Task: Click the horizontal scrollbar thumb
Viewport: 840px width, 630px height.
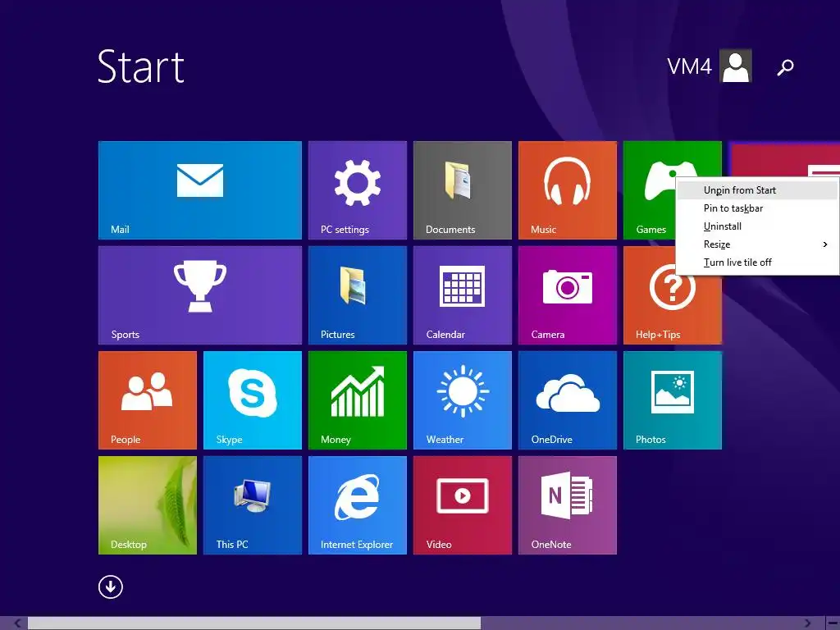Action: click(x=254, y=623)
